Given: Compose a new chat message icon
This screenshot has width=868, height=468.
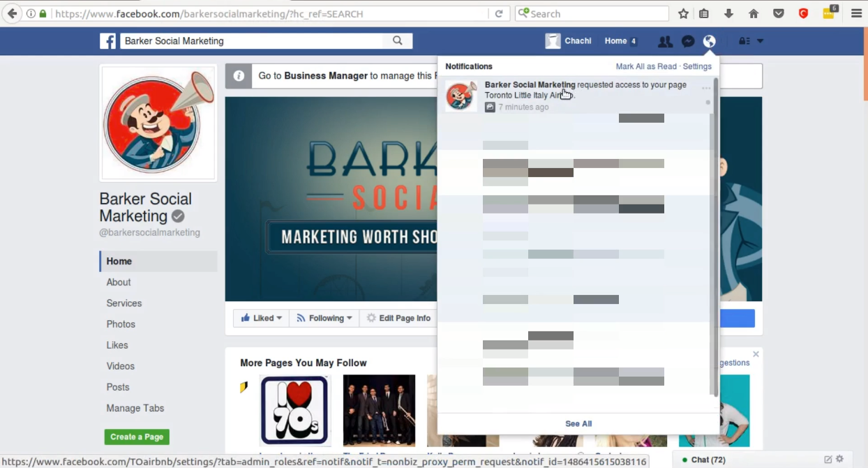Looking at the screenshot, I should [x=828, y=459].
